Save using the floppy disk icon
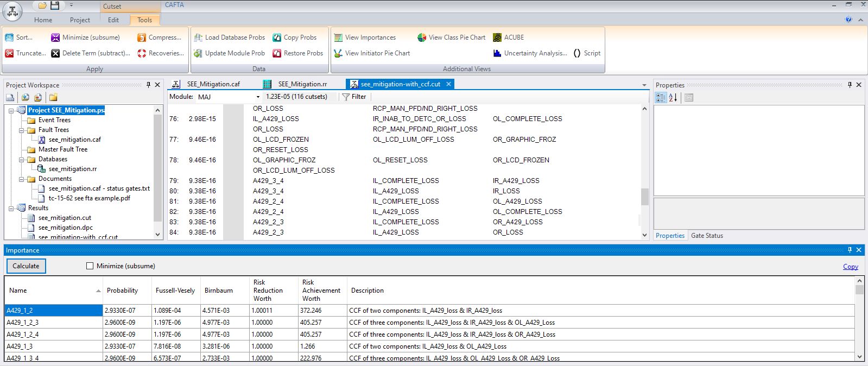 [55, 5]
